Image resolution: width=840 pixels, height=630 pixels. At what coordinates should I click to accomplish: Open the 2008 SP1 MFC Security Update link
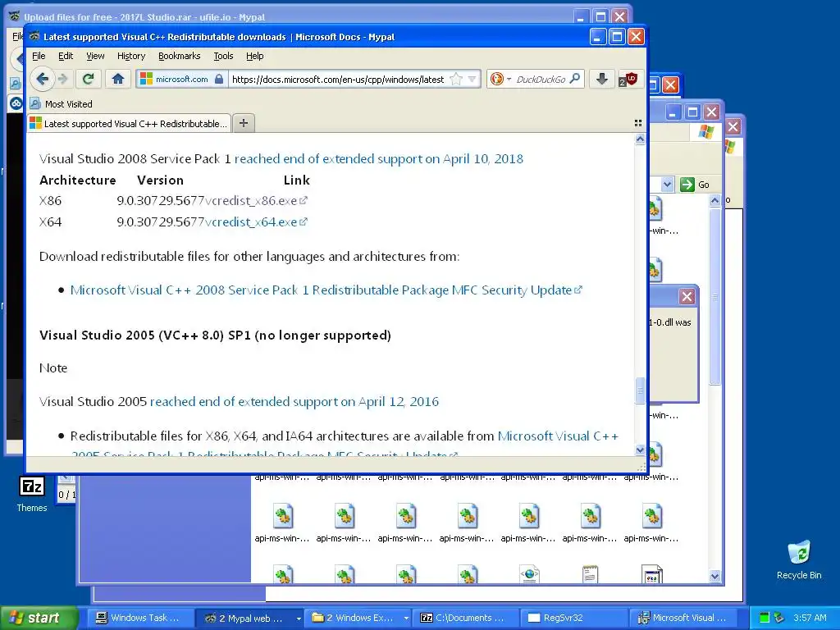pos(326,290)
